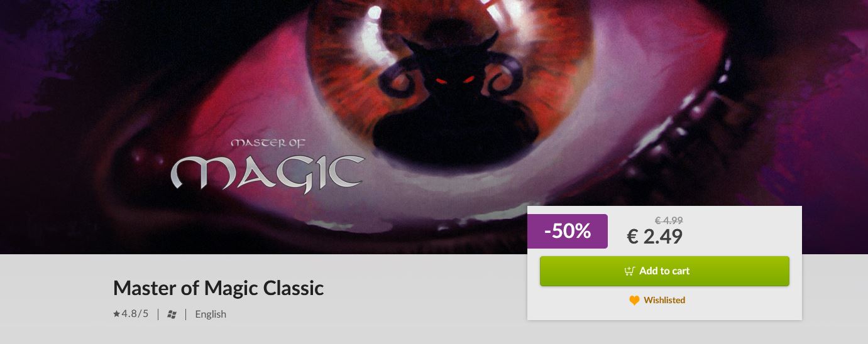Screen dimensions: 868x344
Task: Click the Windows platform icon
Action: 172,314
